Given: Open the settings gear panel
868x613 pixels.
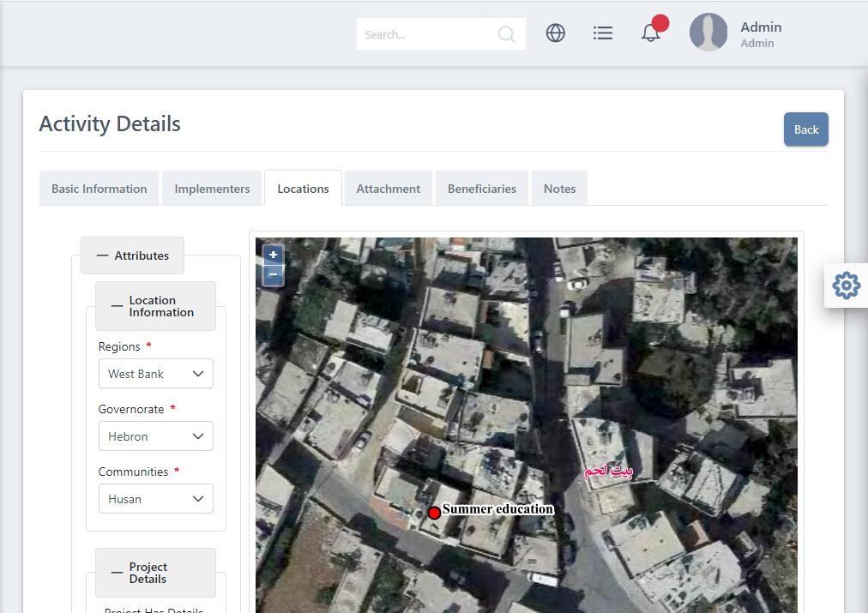Looking at the screenshot, I should (846, 285).
